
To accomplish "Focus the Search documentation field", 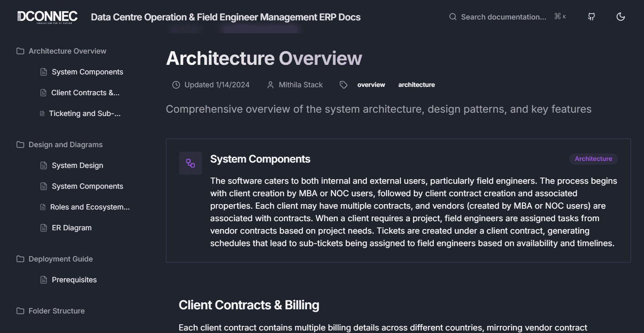I will click(x=504, y=17).
